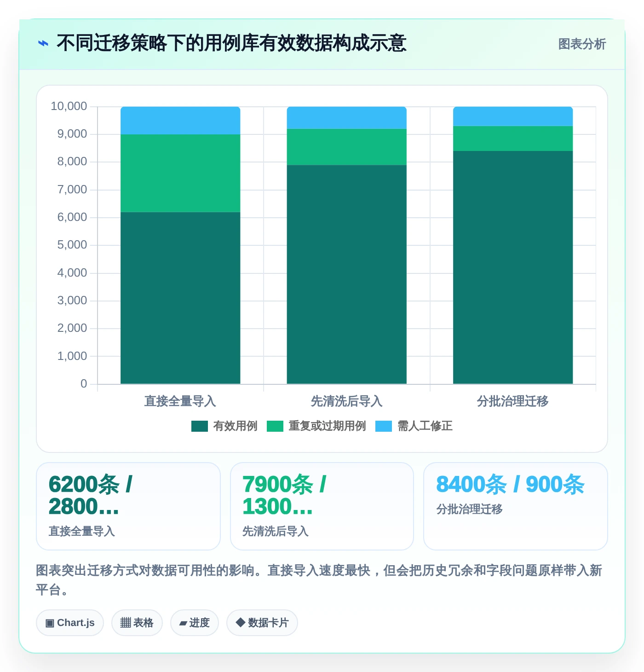Viewport: 644px width, 672px height.
Task: Open the 7900条 / 1300… data card
Action: 322,506
